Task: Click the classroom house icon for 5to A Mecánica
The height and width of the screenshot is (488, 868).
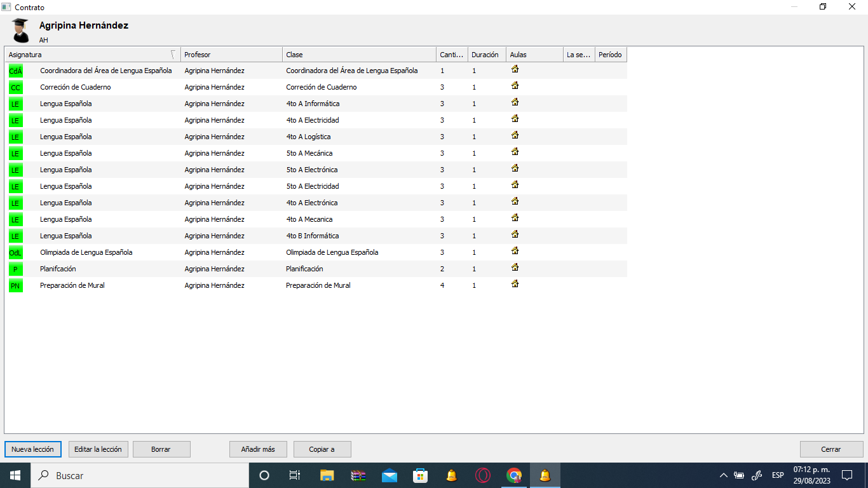Action: click(x=515, y=151)
